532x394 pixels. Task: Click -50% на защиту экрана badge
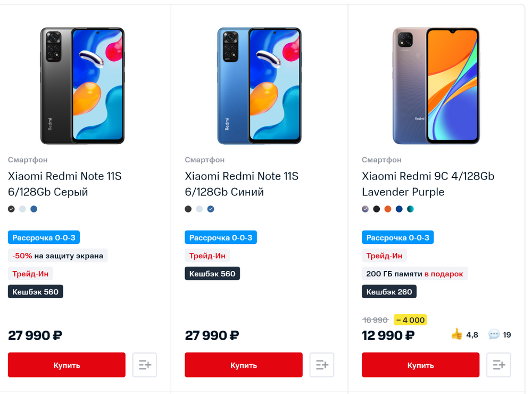coord(57,256)
